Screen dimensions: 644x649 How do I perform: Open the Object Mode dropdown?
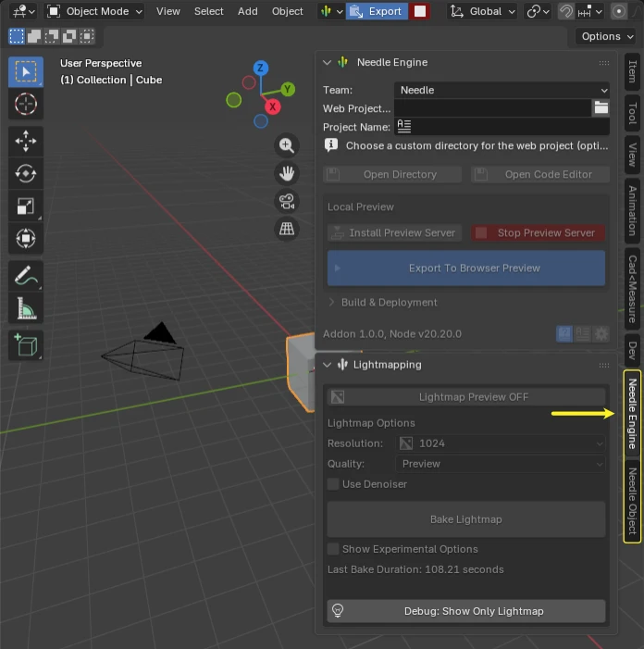(95, 11)
